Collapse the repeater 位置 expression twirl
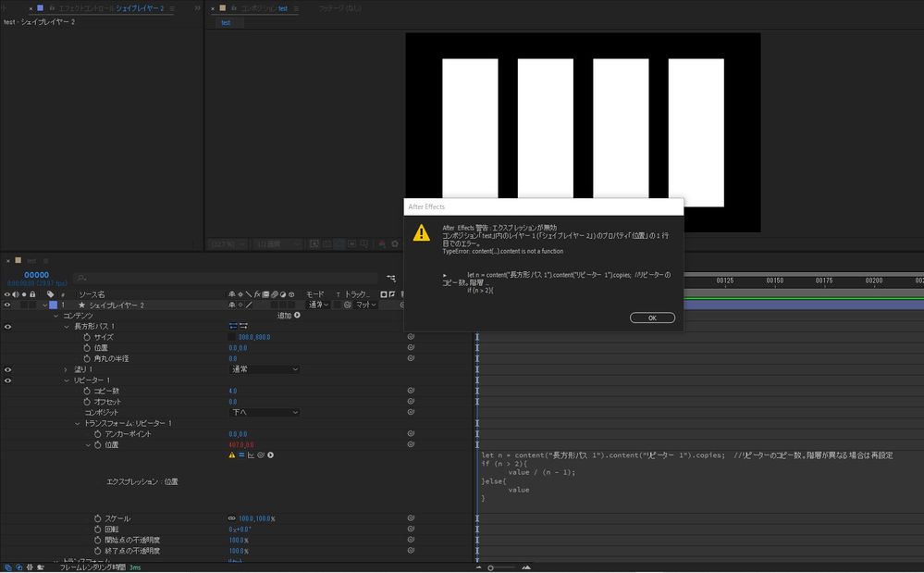 tap(88, 445)
